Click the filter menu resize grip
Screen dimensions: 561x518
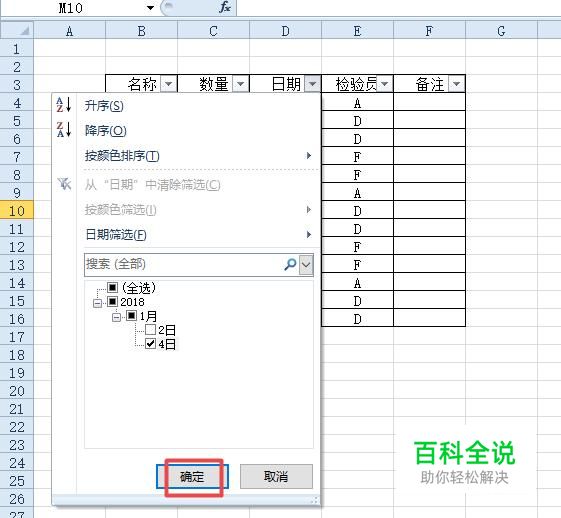click(x=314, y=500)
